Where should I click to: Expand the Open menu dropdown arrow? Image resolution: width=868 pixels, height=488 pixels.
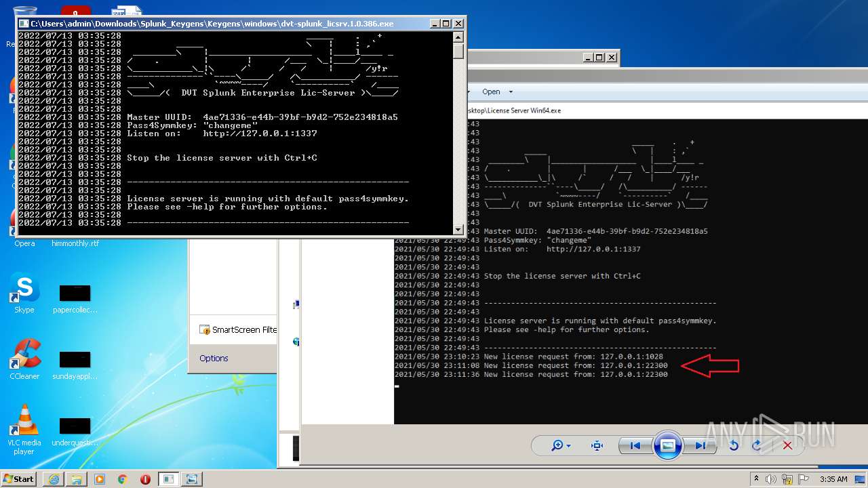[x=511, y=91]
